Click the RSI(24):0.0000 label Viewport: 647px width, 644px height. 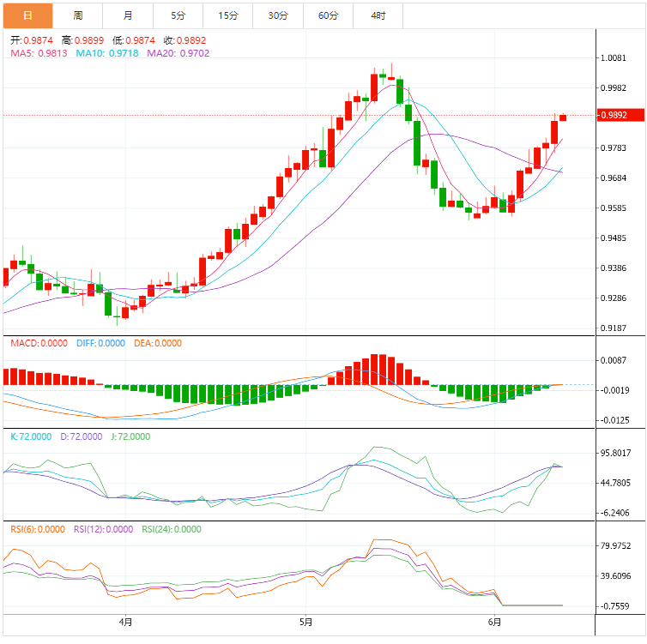pos(172,529)
